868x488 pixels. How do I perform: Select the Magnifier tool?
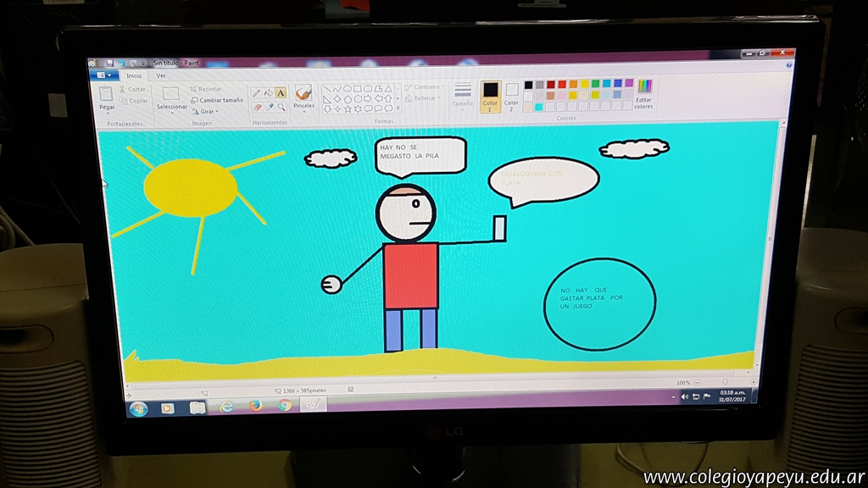pos(281,108)
